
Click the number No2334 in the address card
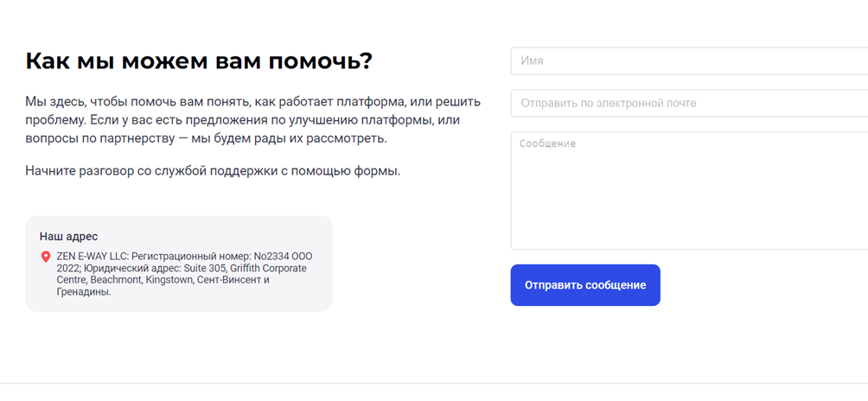[271, 257]
